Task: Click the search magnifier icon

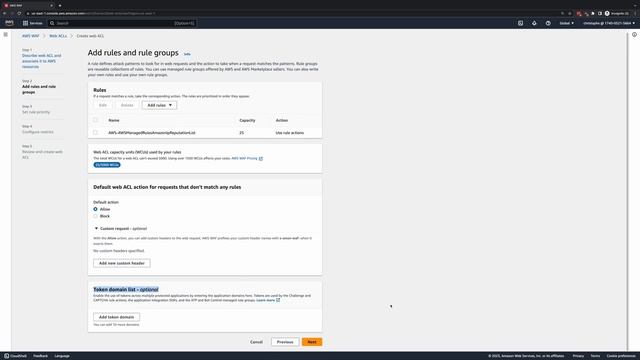Action: click(x=52, y=23)
